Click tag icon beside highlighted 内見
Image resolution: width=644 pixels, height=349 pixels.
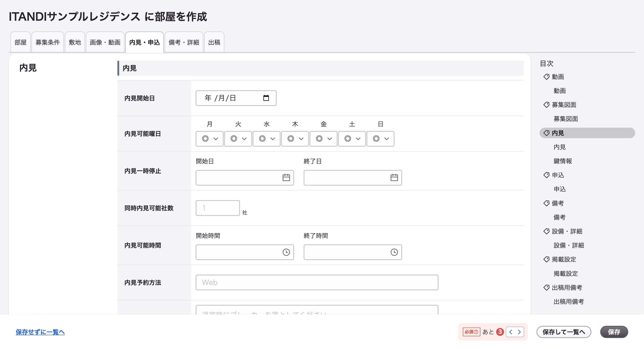(546, 133)
